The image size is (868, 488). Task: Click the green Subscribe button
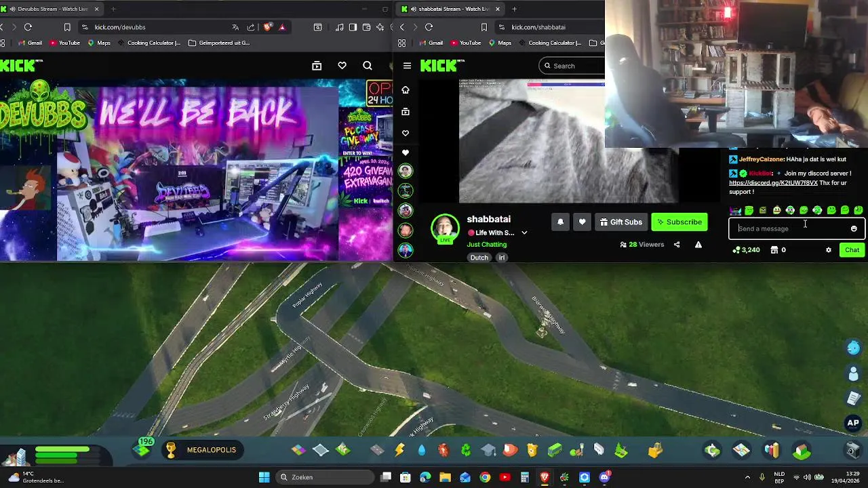[679, 222]
